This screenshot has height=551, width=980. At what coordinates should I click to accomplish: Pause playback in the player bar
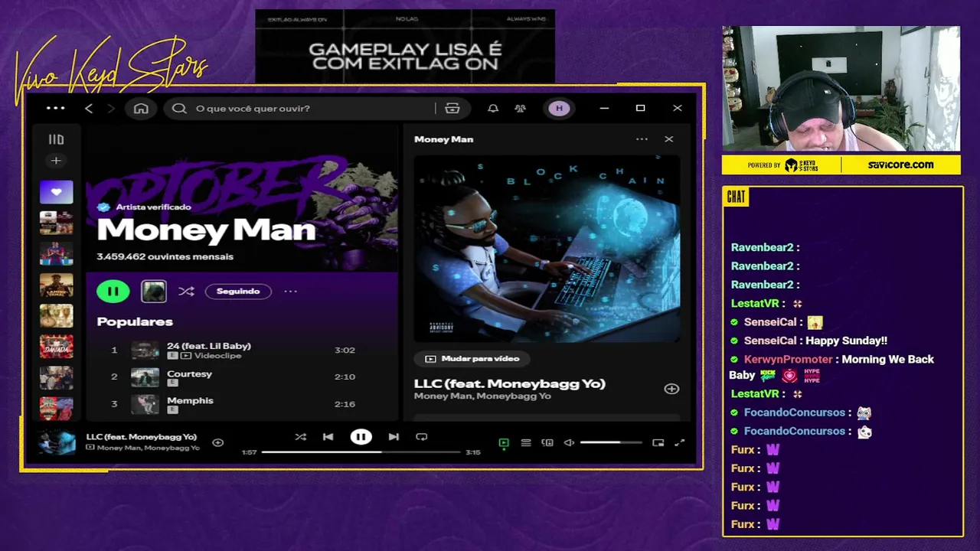361,437
